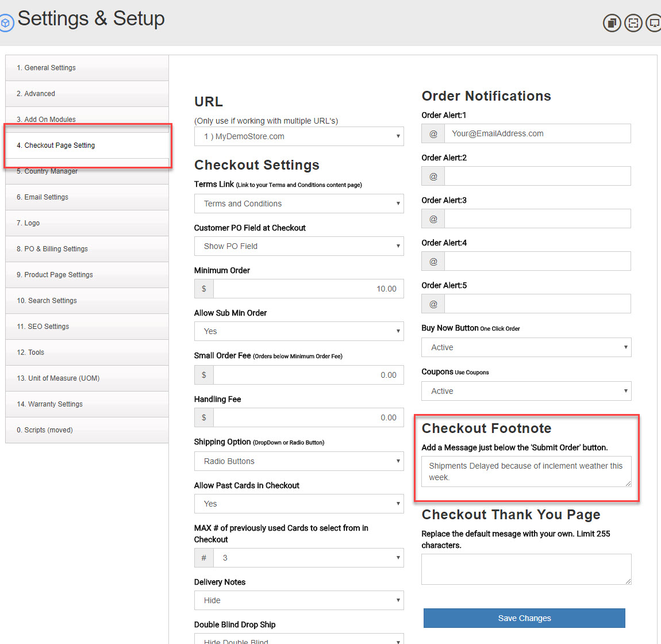Open the Coupons Active dropdown

point(526,391)
